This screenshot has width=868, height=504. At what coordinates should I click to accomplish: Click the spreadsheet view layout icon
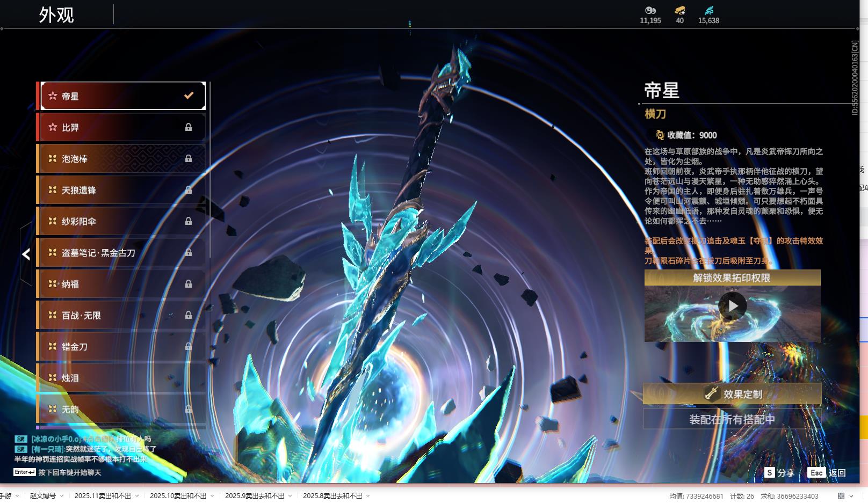click(841, 496)
